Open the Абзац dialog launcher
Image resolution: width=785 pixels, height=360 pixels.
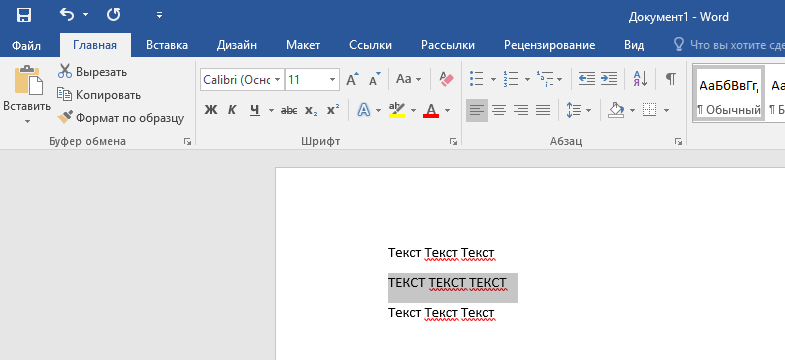(x=678, y=142)
